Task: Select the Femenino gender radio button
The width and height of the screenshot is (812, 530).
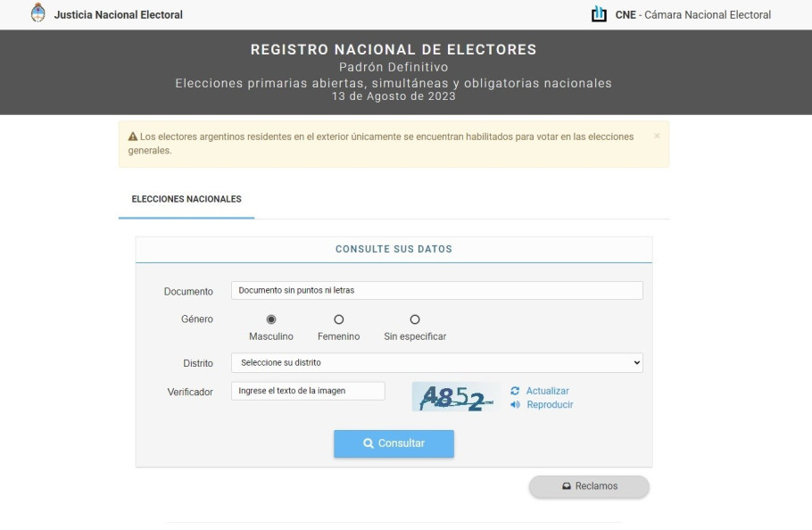Action: (x=339, y=319)
